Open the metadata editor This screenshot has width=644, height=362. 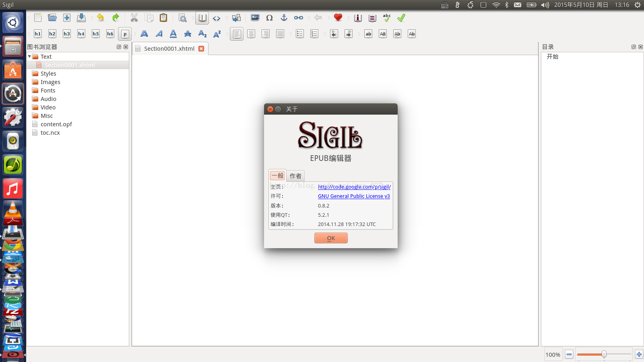[358, 18]
